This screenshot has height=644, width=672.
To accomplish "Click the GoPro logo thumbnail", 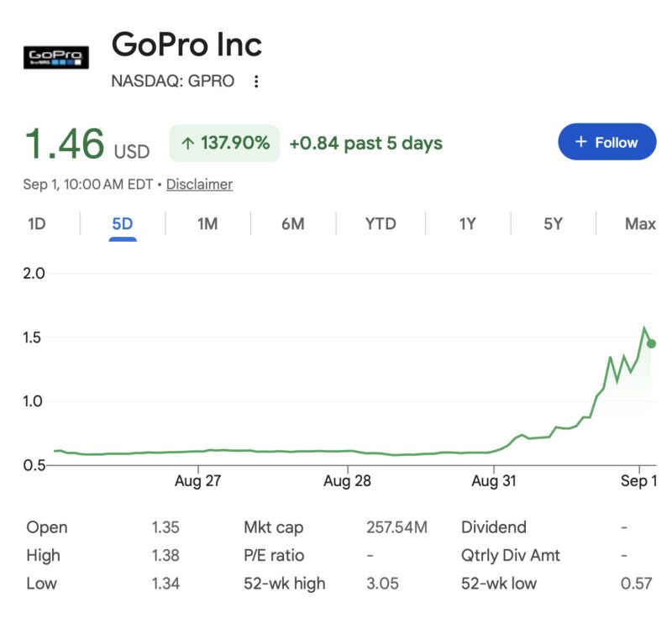I will coord(56,57).
